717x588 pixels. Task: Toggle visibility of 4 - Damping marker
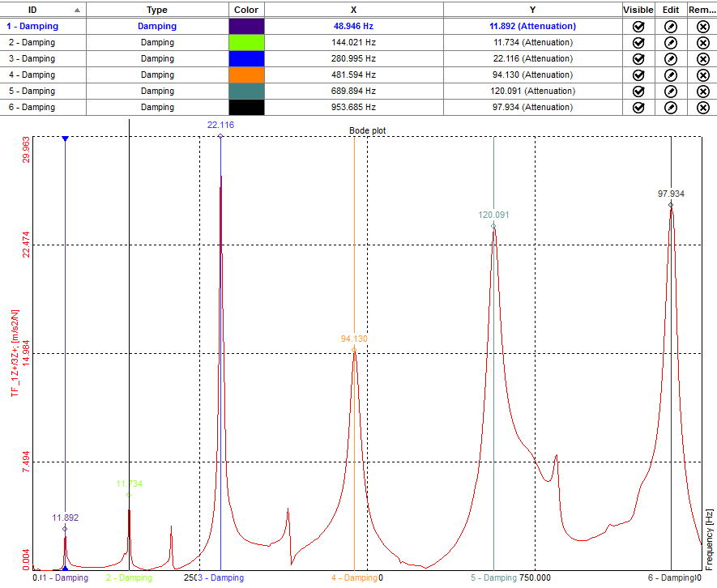638,75
